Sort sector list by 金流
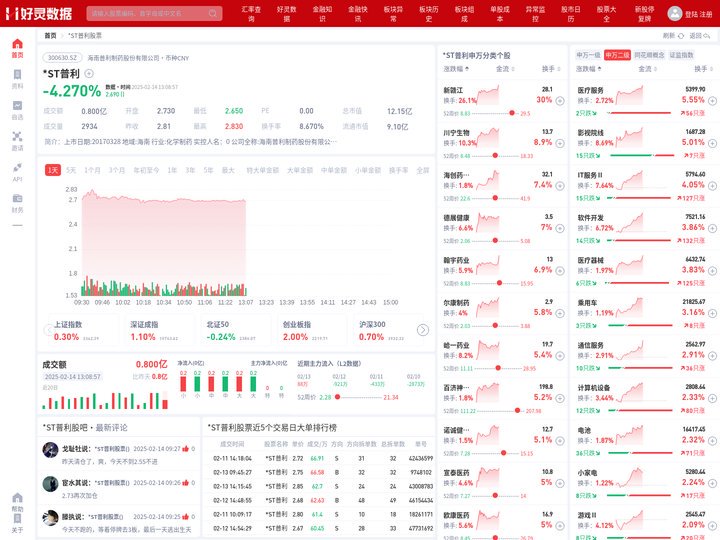 [x=647, y=69]
